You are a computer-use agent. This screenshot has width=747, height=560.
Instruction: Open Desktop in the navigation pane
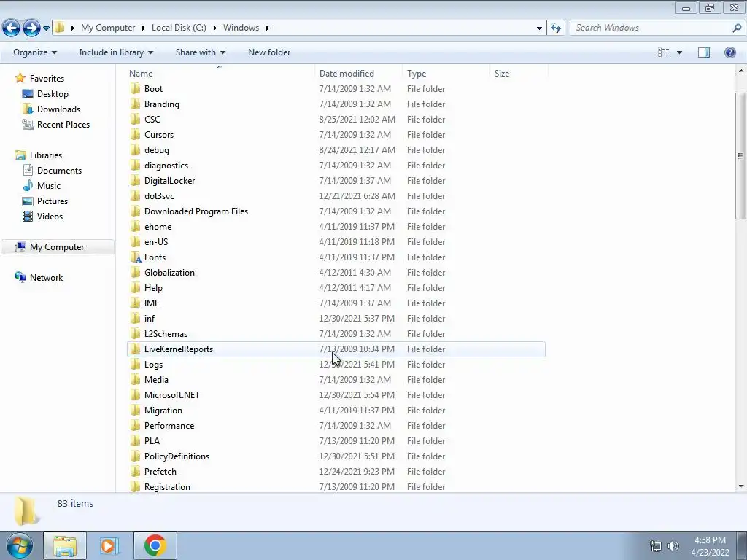pos(53,94)
